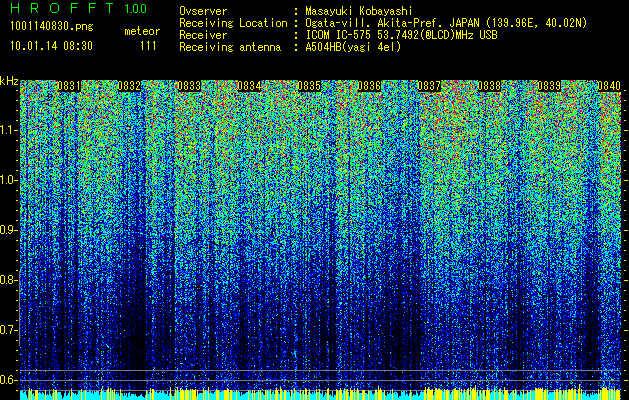
Task: Click the 0833 time marker
Action: pyautogui.click(x=189, y=86)
